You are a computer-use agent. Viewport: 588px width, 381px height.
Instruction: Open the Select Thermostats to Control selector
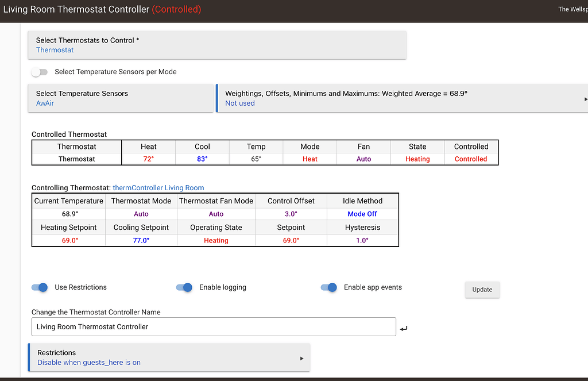pyautogui.click(x=217, y=45)
